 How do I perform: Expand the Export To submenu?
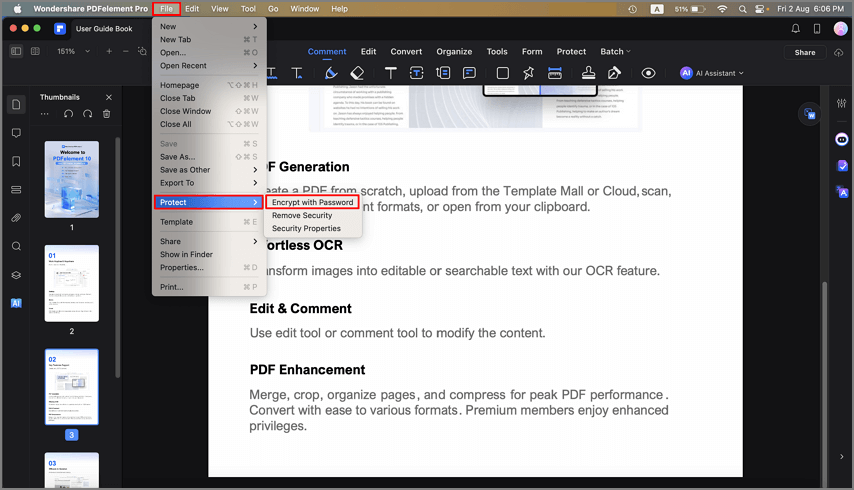pos(209,183)
